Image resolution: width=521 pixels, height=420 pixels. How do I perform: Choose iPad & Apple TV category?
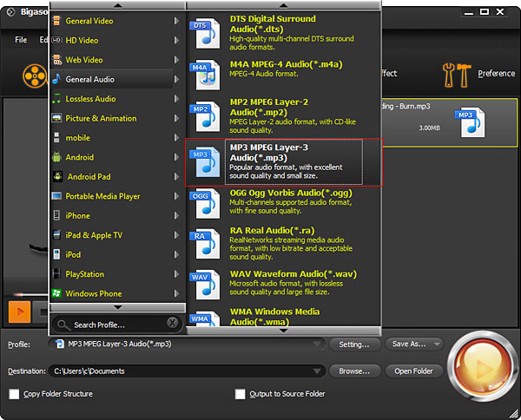[x=115, y=235]
